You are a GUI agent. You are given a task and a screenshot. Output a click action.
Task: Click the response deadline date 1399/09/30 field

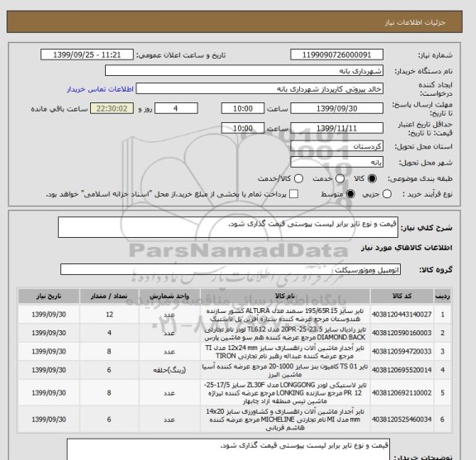pyautogui.click(x=336, y=108)
